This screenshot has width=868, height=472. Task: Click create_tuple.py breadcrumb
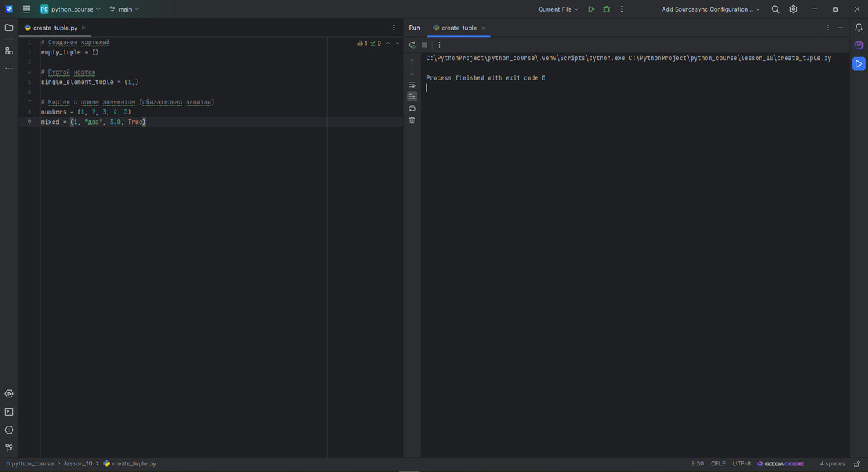tap(129, 463)
